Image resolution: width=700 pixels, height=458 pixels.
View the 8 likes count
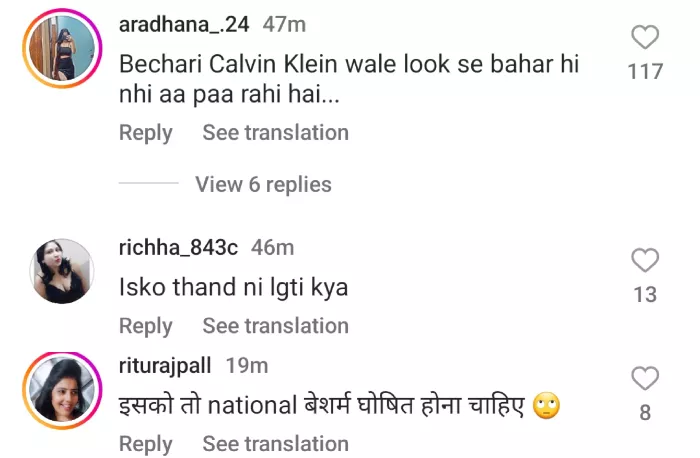pyautogui.click(x=645, y=412)
